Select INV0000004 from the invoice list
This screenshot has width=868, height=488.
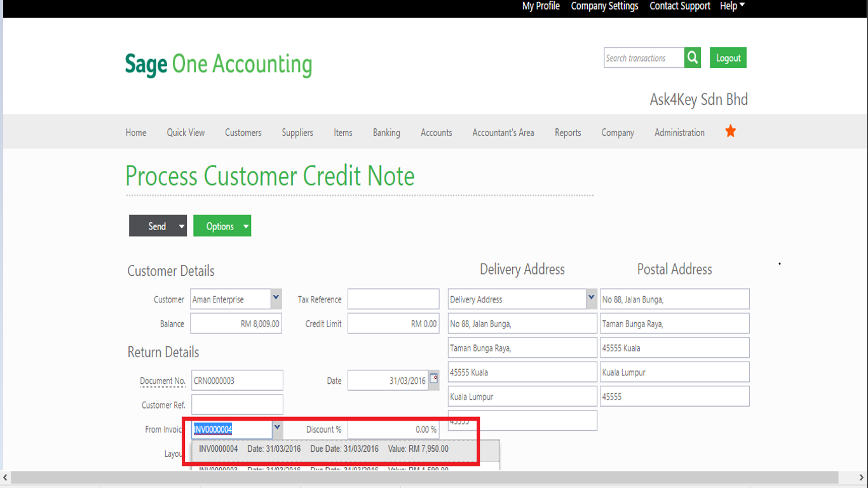tap(346, 449)
